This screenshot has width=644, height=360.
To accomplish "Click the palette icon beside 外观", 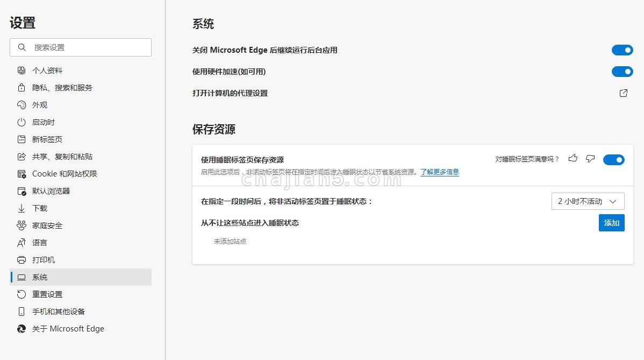I will pyautogui.click(x=22, y=105).
